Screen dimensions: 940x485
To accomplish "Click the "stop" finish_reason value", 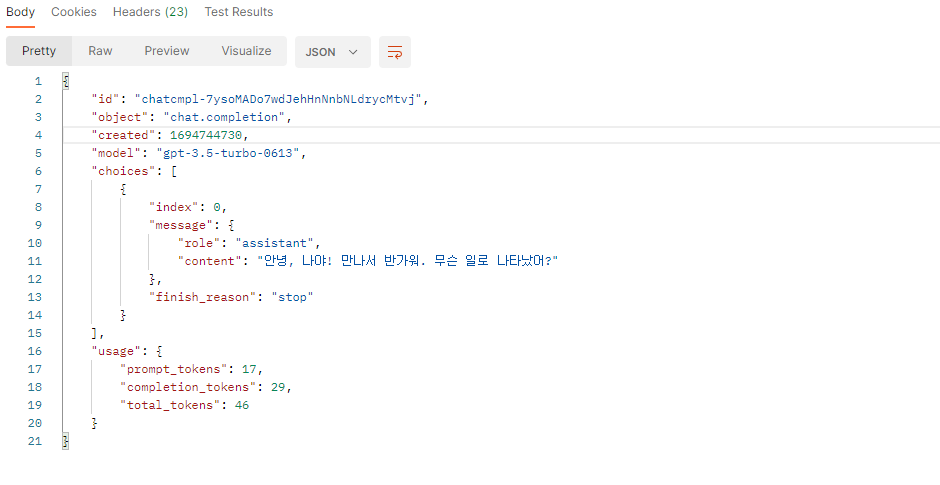I will (x=293, y=297).
